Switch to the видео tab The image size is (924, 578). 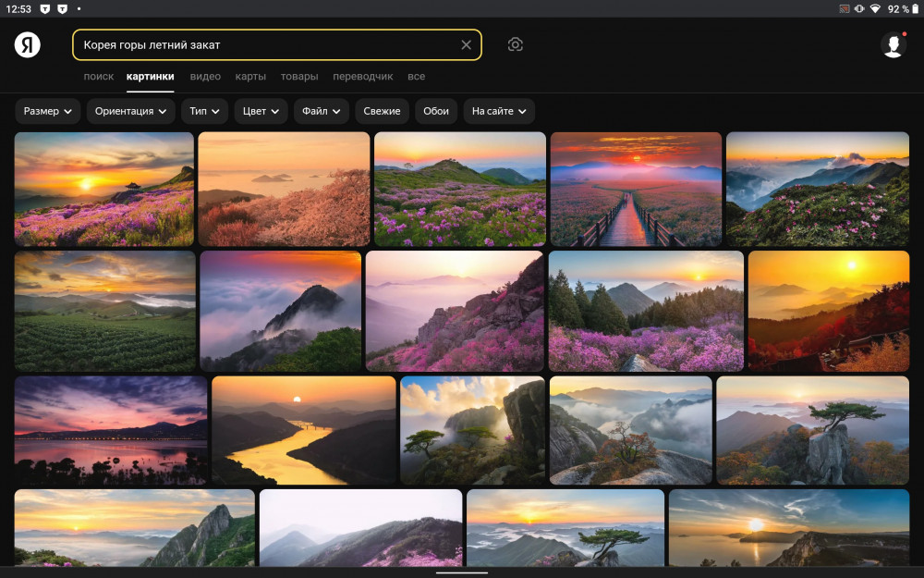pos(205,77)
